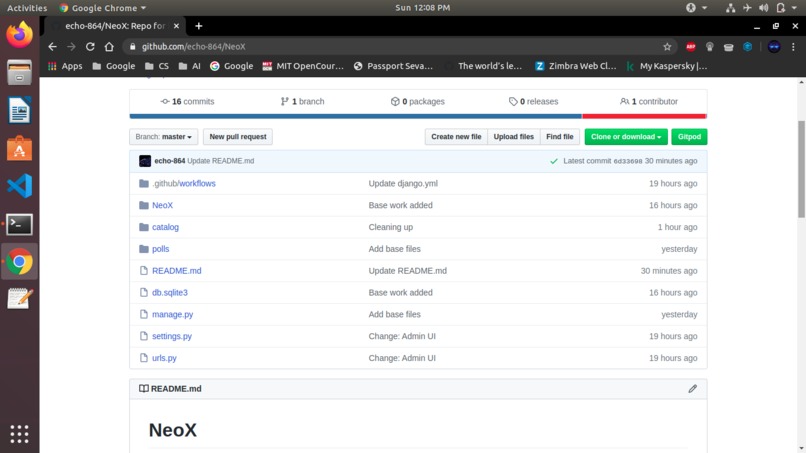The height and width of the screenshot is (453, 806).
Task: View the 16 commits list
Action: click(187, 101)
